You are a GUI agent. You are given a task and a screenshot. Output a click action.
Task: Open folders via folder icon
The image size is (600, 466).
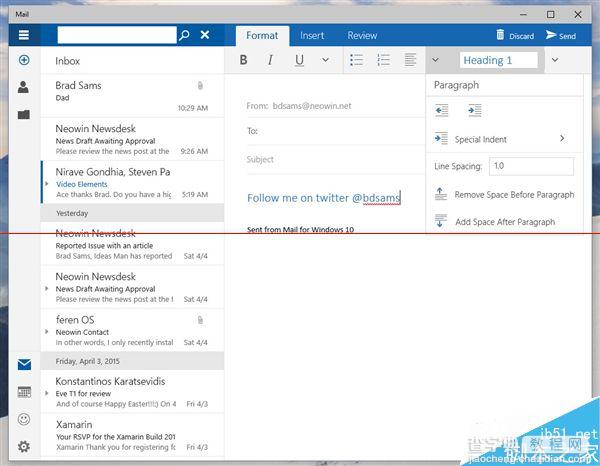[x=24, y=114]
